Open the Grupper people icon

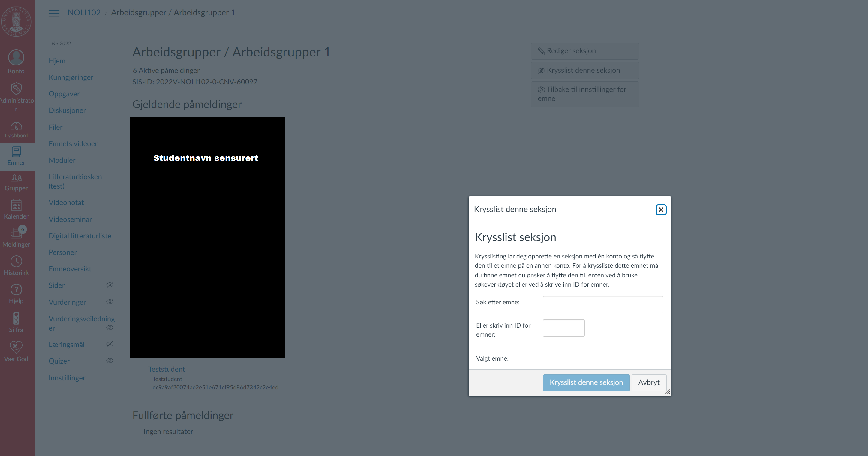(16, 178)
